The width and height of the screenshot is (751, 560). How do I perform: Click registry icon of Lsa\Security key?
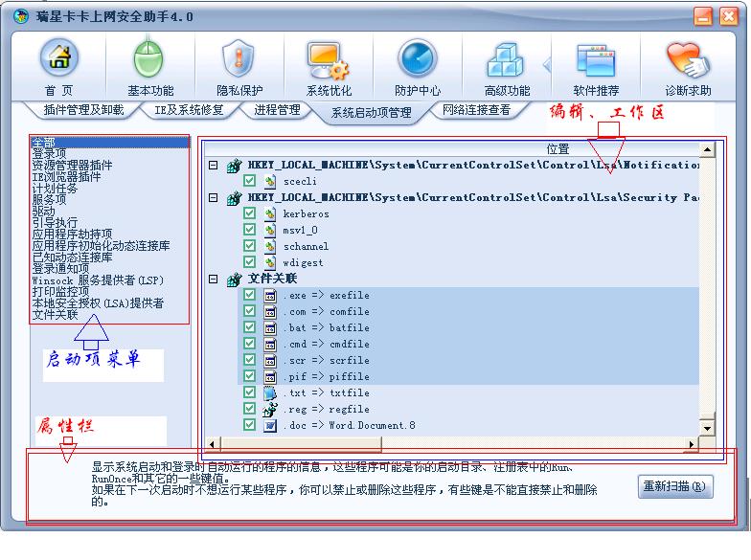click(234, 198)
